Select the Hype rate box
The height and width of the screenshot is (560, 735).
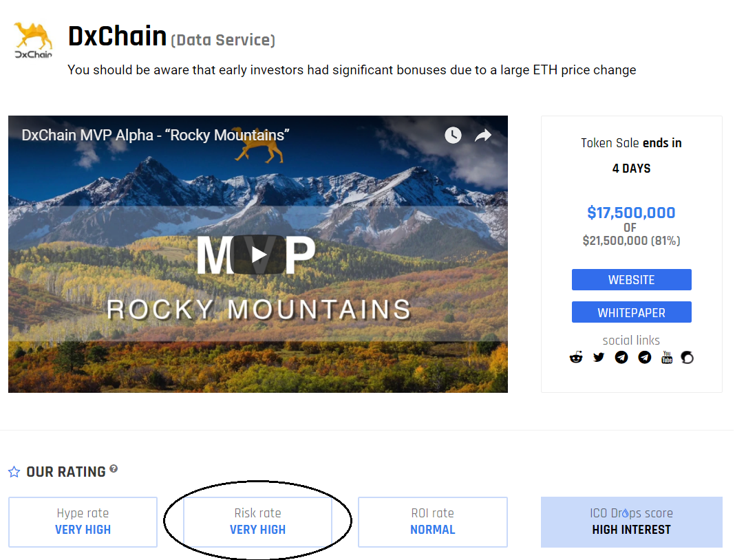(x=83, y=521)
